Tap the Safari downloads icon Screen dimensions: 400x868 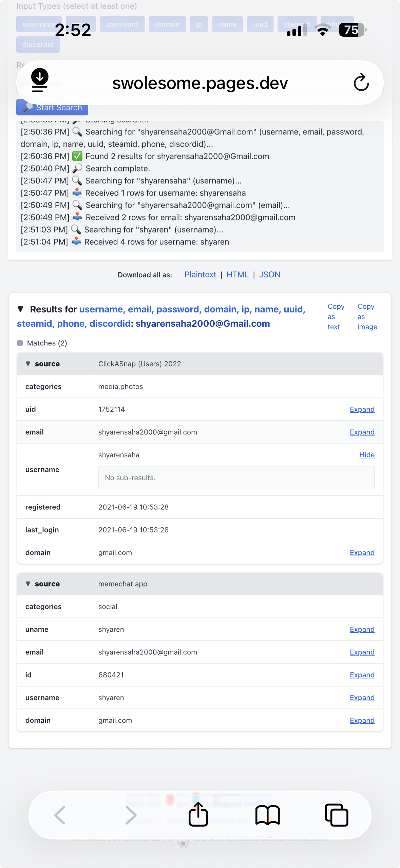click(x=40, y=80)
